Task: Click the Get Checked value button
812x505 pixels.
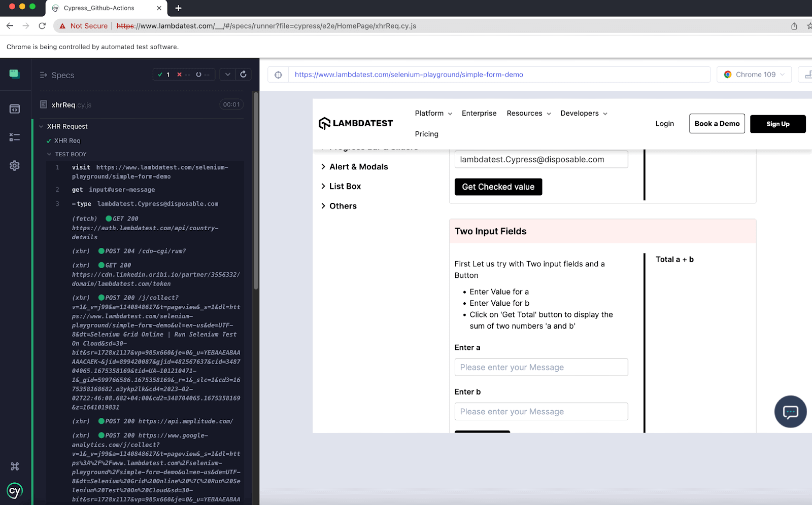Action: click(498, 187)
